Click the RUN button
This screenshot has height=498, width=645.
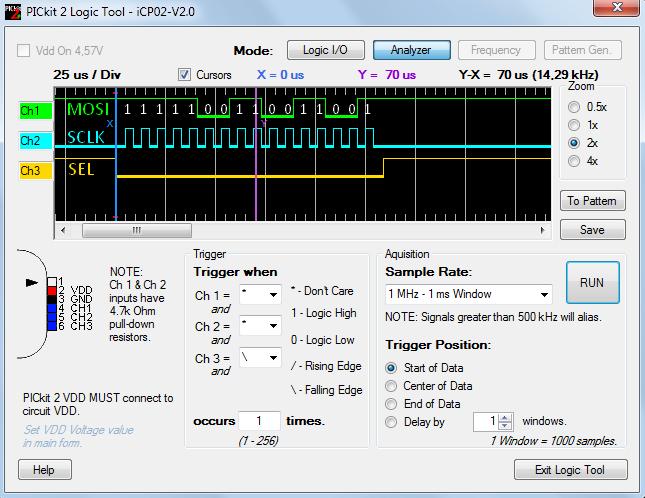[x=592, y=283]
